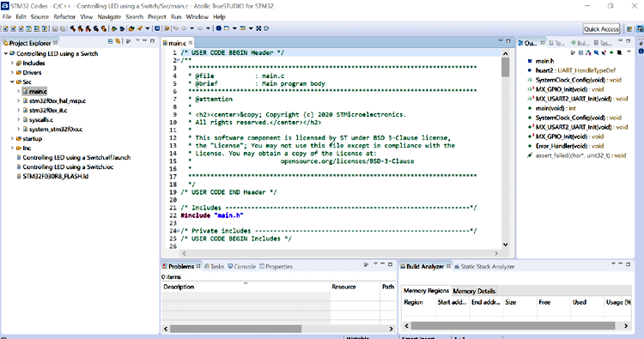Maximize the Outline view panel
This screenshot has width=644, height=339.
628,40
